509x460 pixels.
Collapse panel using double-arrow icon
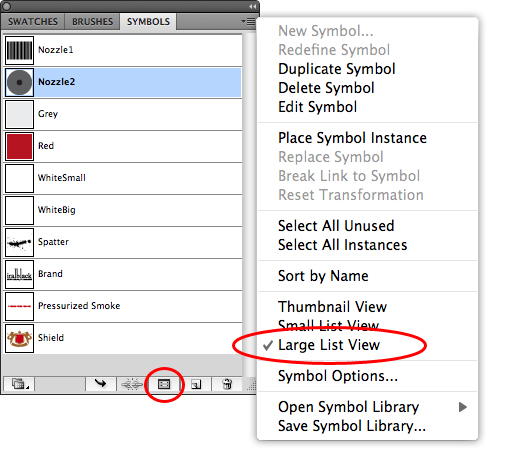click(x=252, y=6)
